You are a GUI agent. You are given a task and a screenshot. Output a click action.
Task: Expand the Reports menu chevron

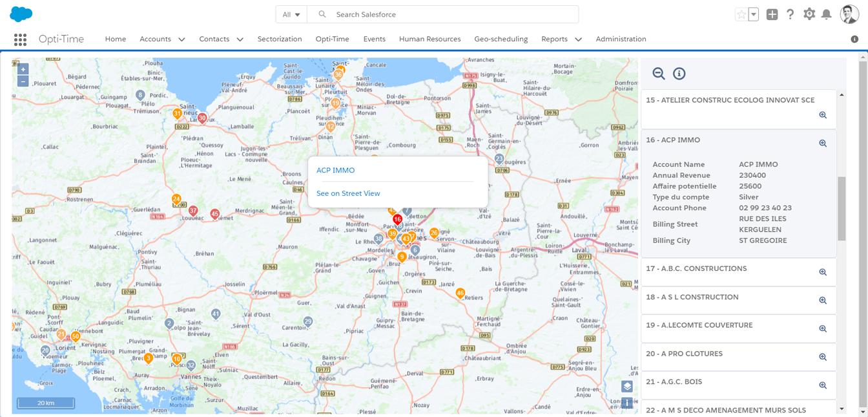click(578, 39)
